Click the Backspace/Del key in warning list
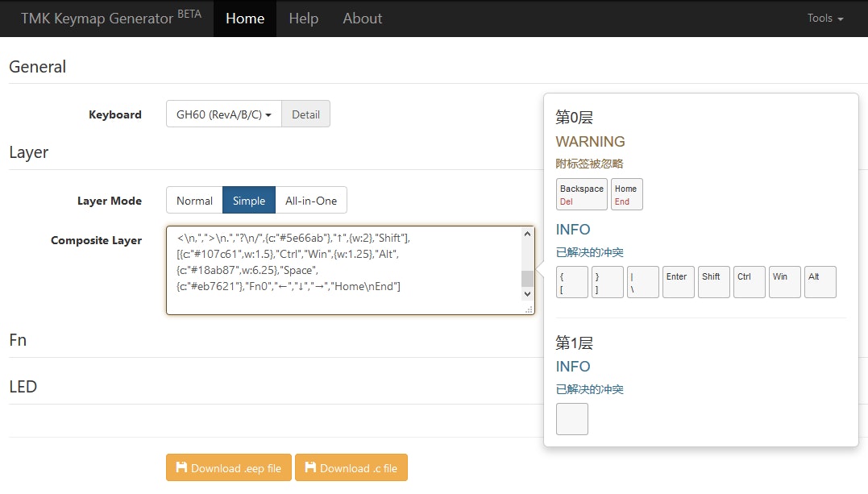 click(581, 194)
